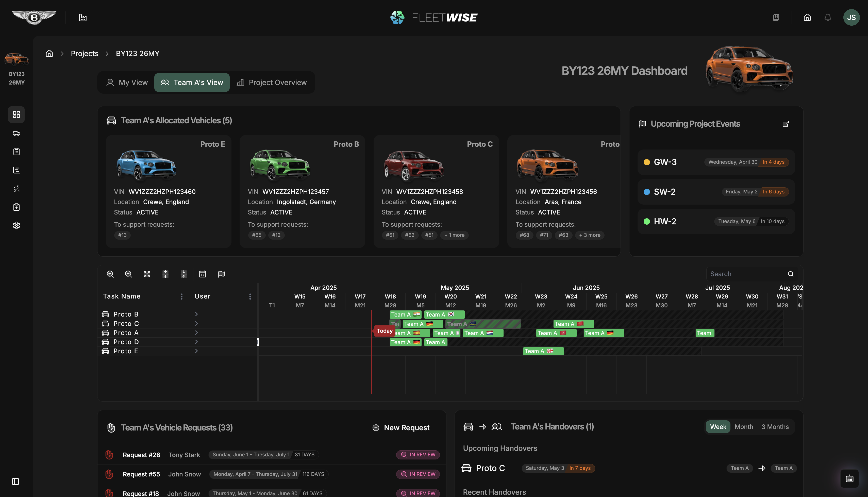Viewport: 868px width, 497px height.
Task: Open Proto C upcoming handover entry
Action: (x=629, y=468)
